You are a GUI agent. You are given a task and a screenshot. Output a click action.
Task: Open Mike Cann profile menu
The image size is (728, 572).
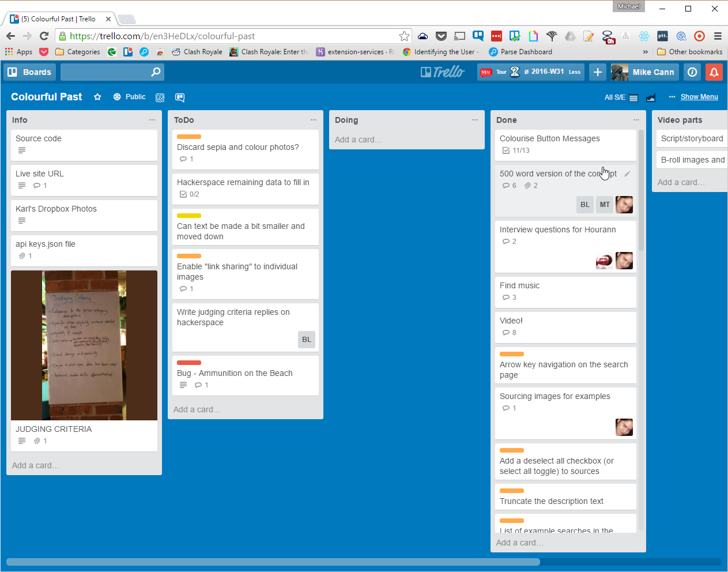tap(643, 72)
